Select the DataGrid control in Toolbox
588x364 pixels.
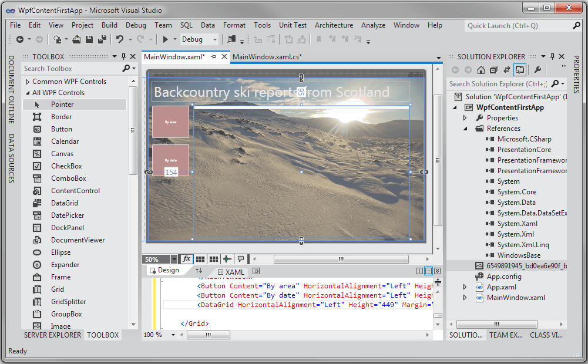[x=65, y=203]
